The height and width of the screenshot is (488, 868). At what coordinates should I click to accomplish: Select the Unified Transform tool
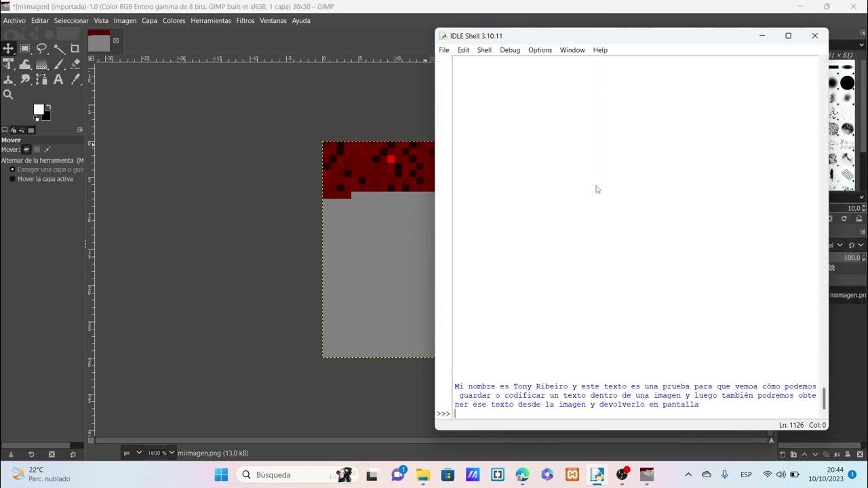tap(8, 64)
